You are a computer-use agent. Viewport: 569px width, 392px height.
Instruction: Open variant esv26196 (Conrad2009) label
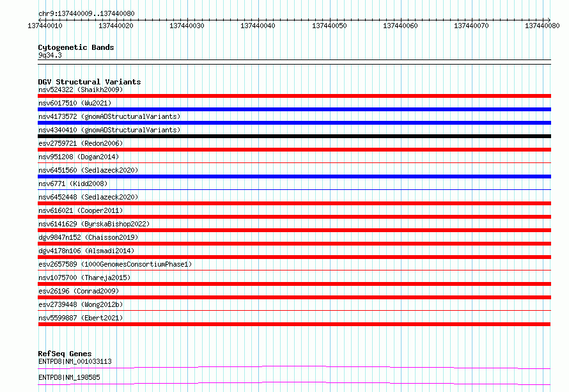pyautogui.click(x=79, y=291)
